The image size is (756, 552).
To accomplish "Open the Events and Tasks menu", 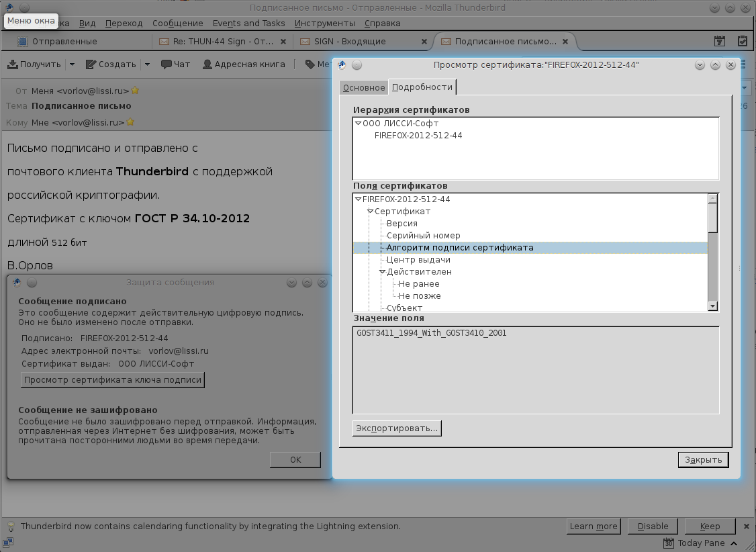I will coord(249,23).
